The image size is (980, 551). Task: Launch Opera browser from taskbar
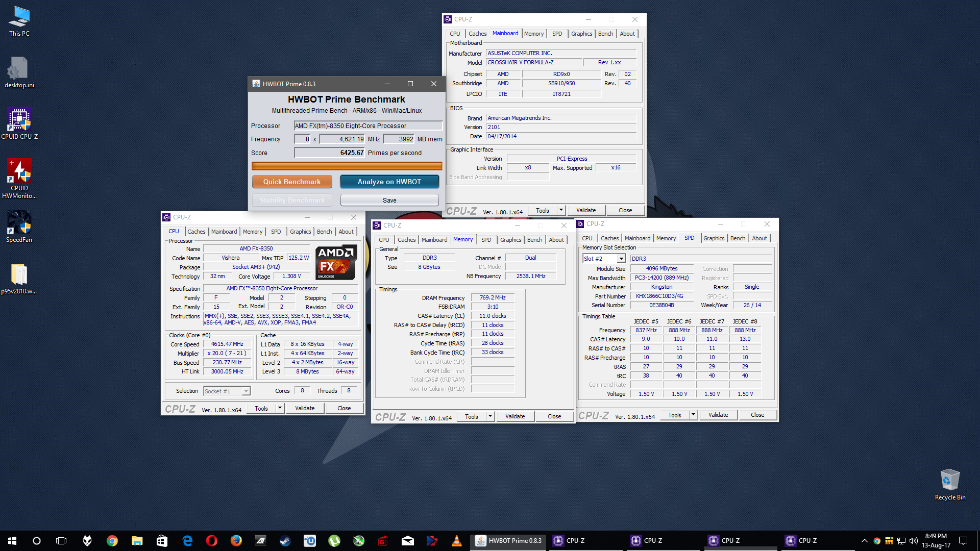[x=212, y=541]
